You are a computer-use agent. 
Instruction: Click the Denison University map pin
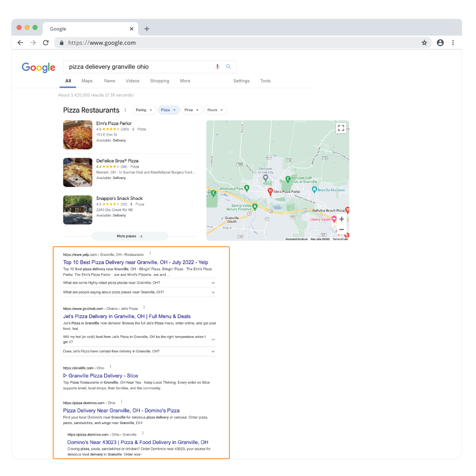[x=265, y=178]
